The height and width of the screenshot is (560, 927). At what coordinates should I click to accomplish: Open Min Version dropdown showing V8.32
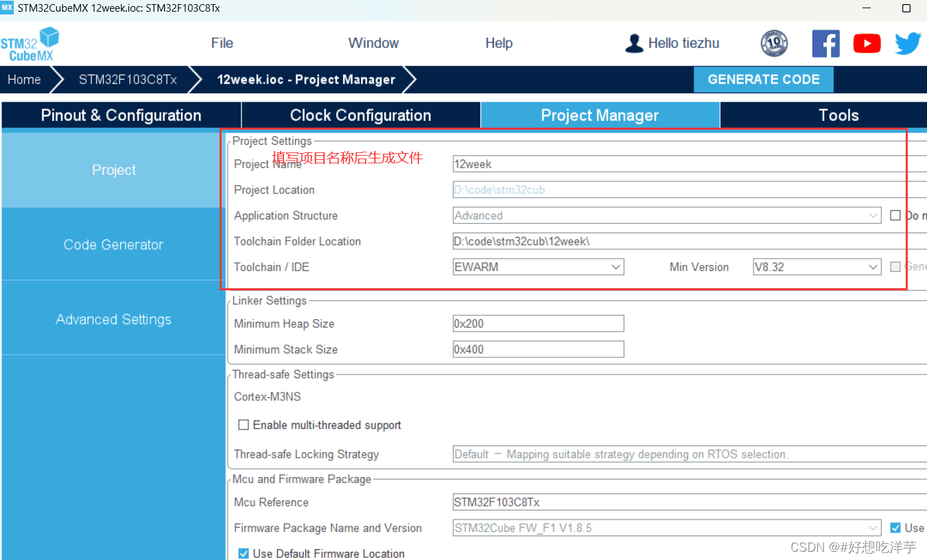(x=817, y=267)
